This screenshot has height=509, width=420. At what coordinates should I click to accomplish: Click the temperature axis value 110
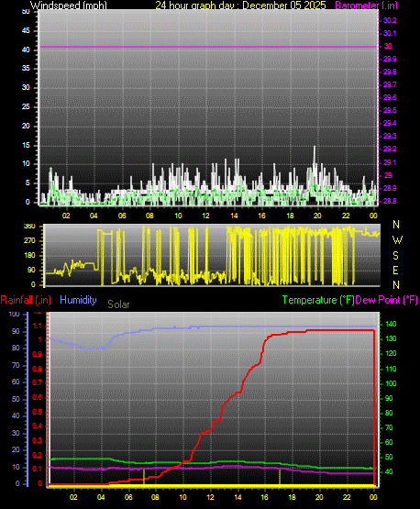pyautogui.click(x=391, y=369)
